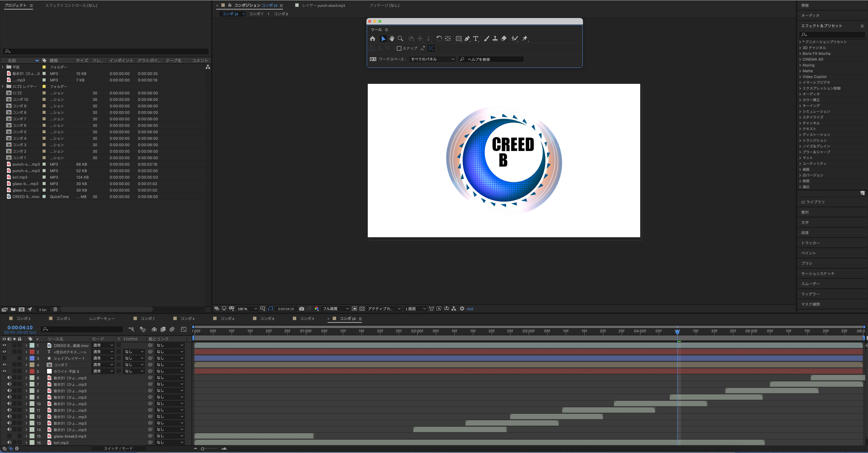Viewport: 868px width, 453px height.
Task: Mute audio of ko1.mp3 layer
Action: coord(9,442)
